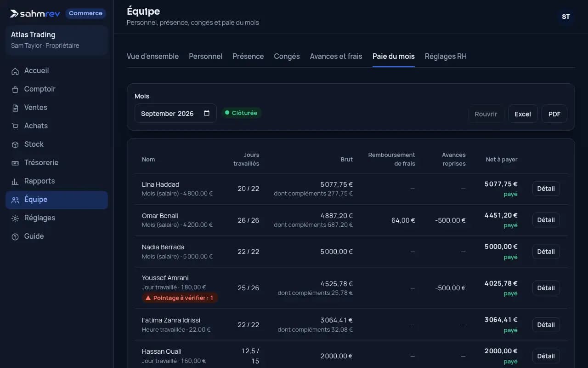Export payroll with the Excel button
The image size is (588, 368).
523,114
